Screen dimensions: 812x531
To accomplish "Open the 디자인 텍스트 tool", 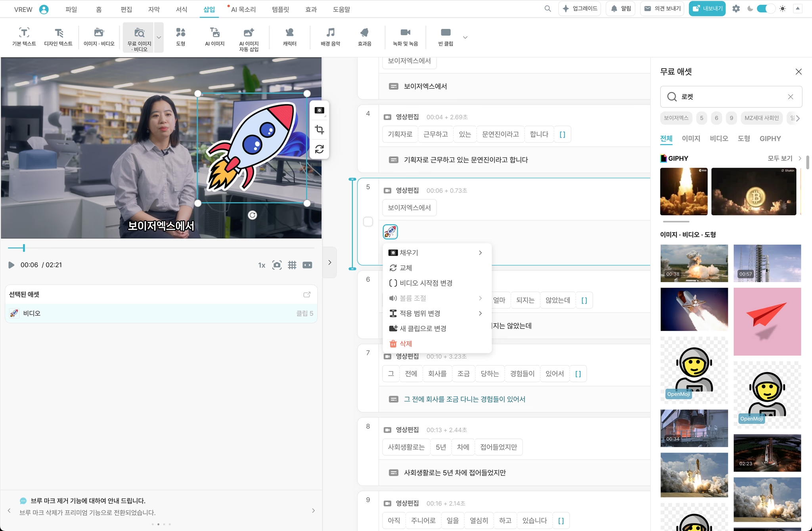I will [x=58, y=36].
